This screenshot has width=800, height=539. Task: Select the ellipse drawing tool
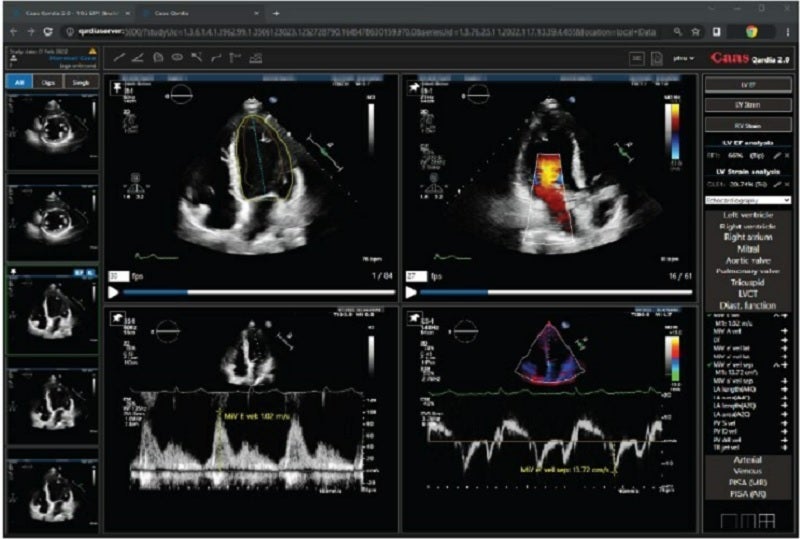click(x=177, y=57)
